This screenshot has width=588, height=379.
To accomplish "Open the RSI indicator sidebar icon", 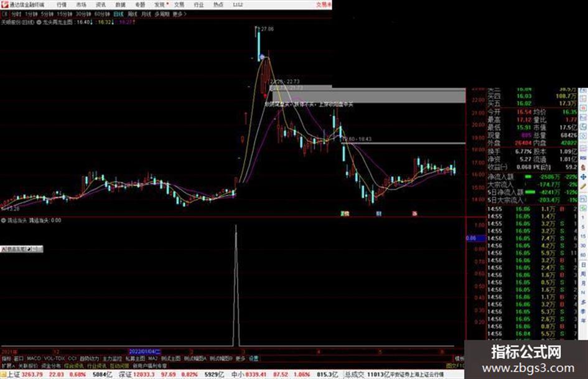I will point(583,158).
